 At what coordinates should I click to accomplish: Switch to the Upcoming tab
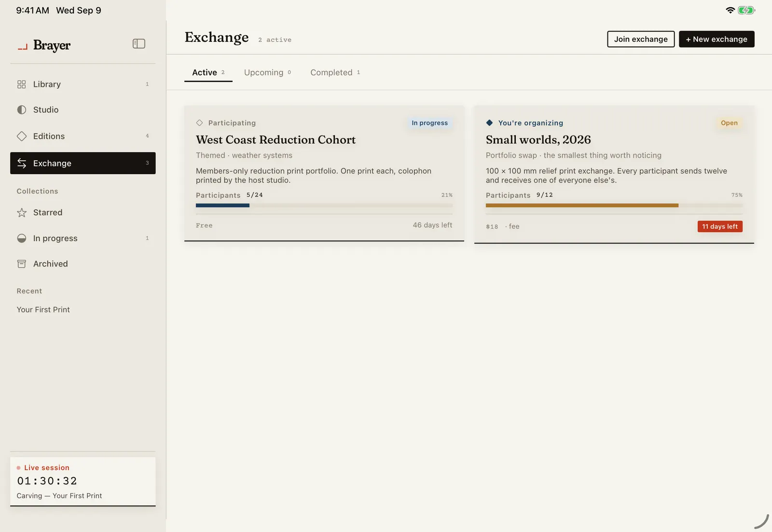268,72
